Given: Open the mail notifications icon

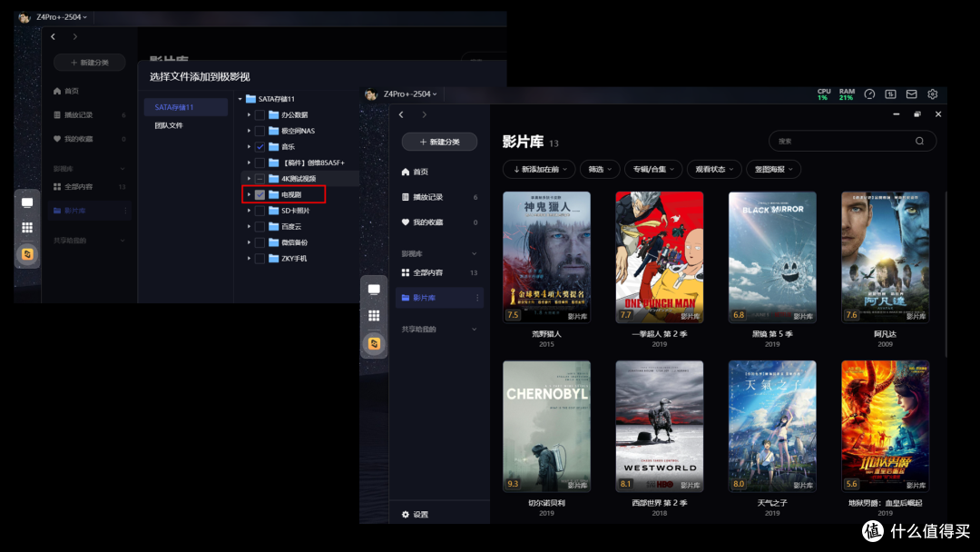Looking at the screenshot, I should [912, 94].
